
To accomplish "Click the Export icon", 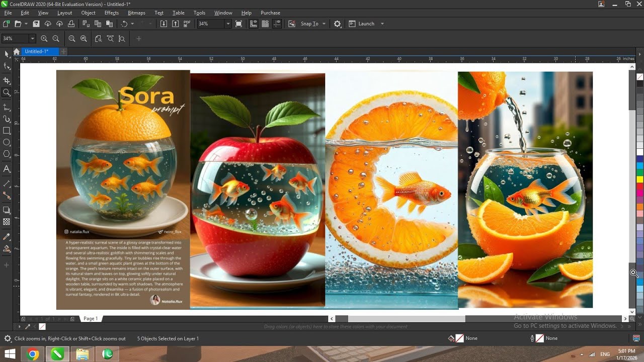I will (x=175, y=24).
